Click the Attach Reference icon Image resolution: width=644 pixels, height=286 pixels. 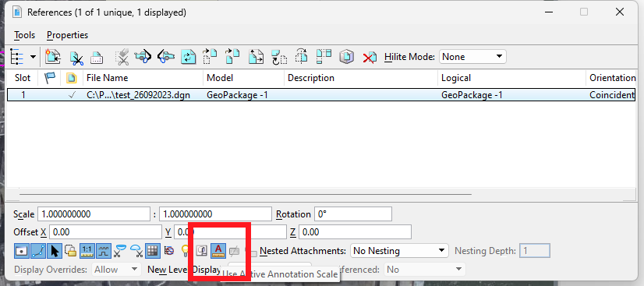tap(52, 57)
